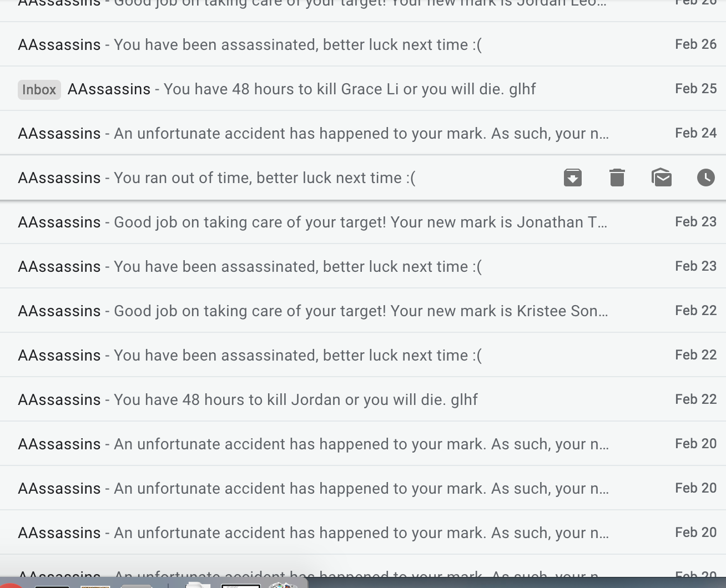
Task: Archive the "You ran out of time" email
Action: click(573, 178)
